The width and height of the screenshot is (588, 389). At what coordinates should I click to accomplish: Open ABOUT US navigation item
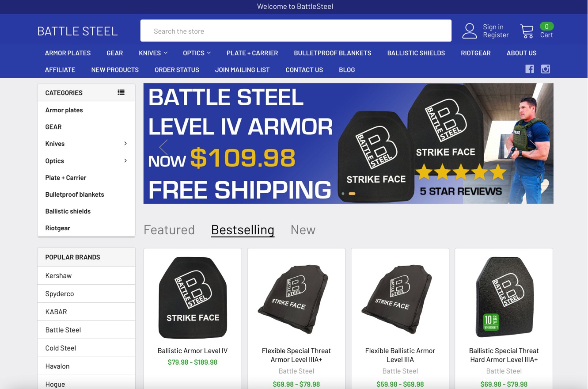(x=521, y=53)
